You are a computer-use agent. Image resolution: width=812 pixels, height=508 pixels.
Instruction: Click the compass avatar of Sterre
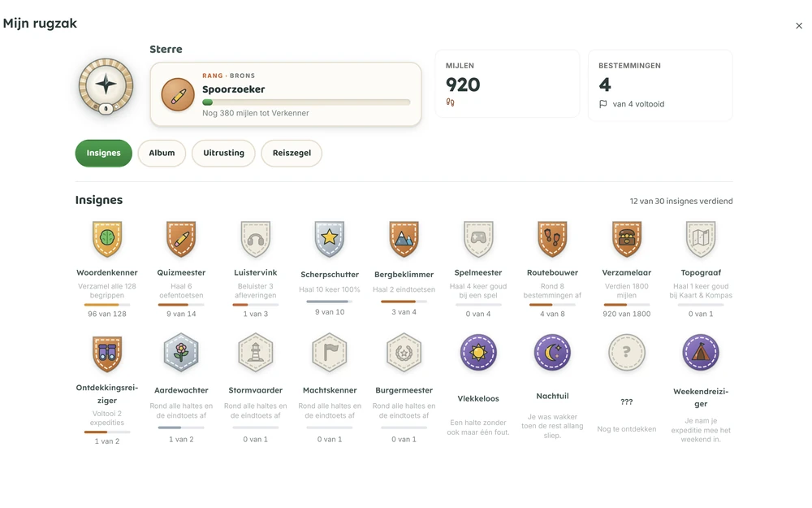point(106,86)
